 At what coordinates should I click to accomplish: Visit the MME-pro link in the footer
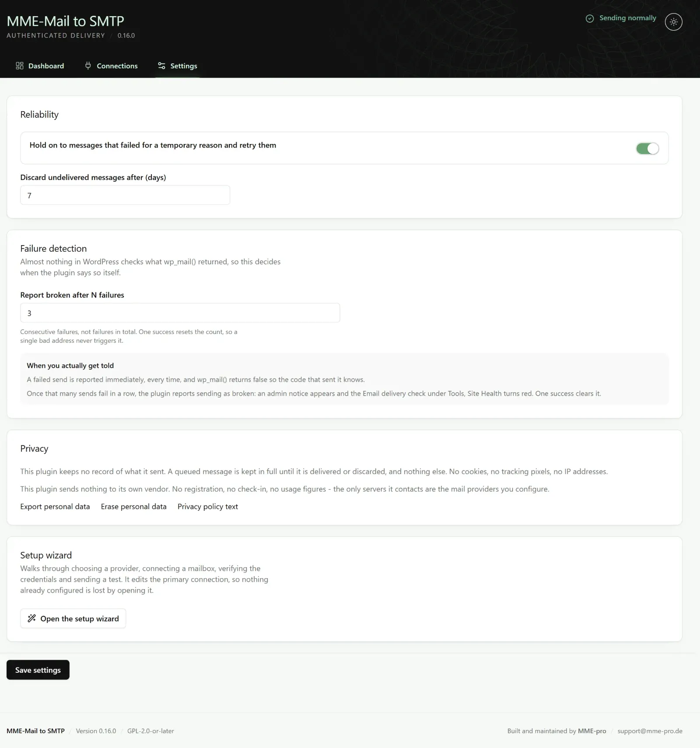pyautogui.click(x=592, y=731)
